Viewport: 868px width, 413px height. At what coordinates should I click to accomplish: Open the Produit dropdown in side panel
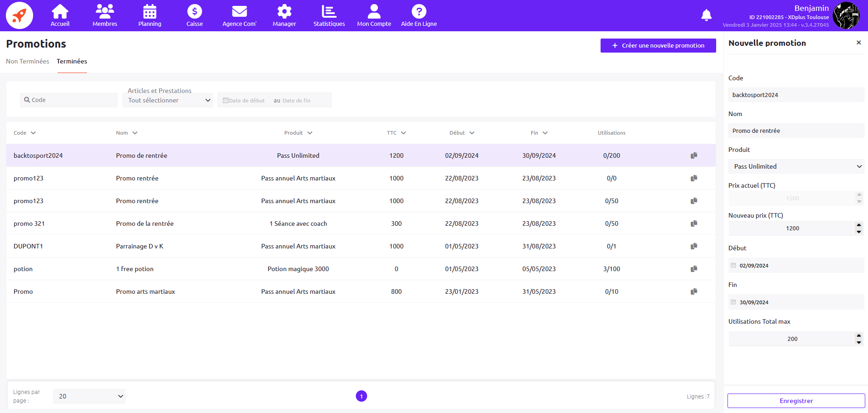coord(796,166)
